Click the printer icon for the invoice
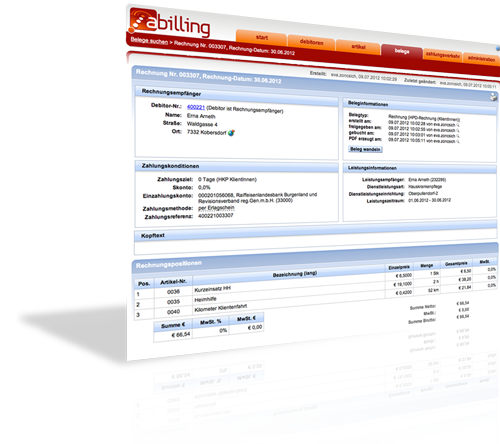 (493, 97)
